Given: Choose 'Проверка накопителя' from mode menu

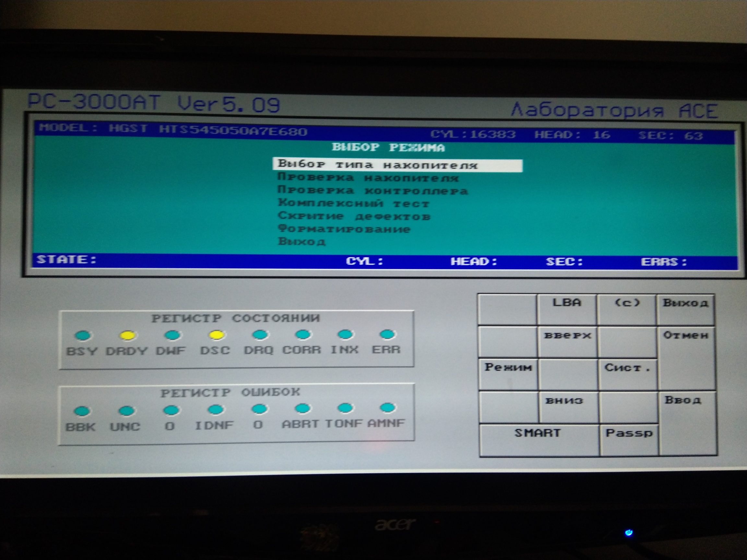Looking at the screenshot, I should pyautogui.click(x=368, y=178).
